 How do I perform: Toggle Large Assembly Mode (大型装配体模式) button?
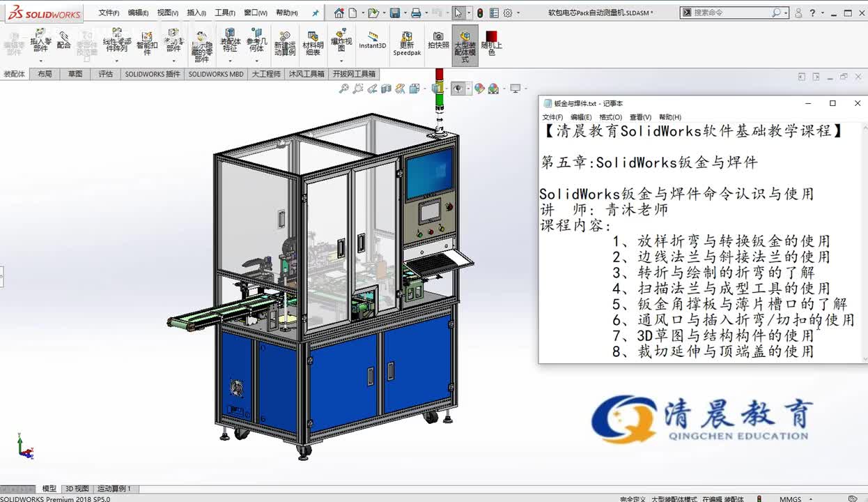(x=465, y=45)
